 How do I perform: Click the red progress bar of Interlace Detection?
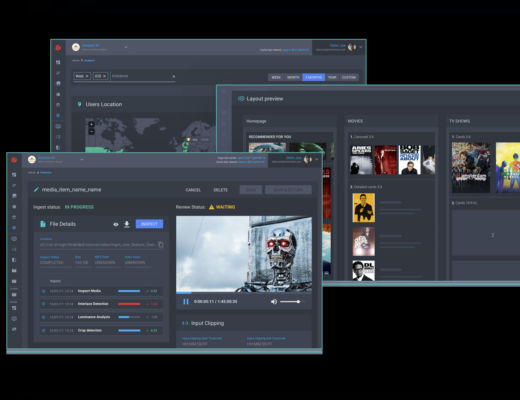(x=129, y=304)
